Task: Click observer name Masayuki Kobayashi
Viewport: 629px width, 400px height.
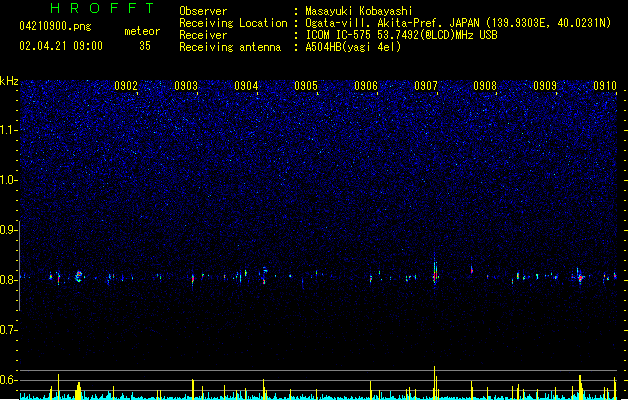Action: click(x=359, y=11)
